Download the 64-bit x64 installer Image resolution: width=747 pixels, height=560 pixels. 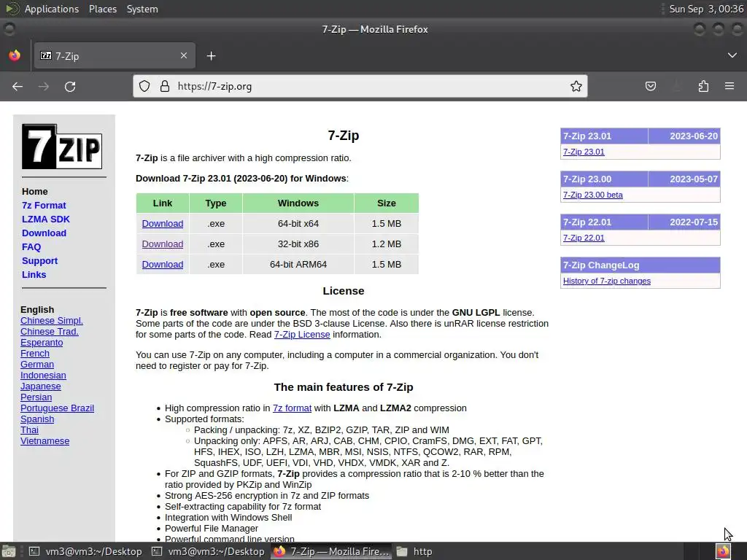[x=163, y=223]
